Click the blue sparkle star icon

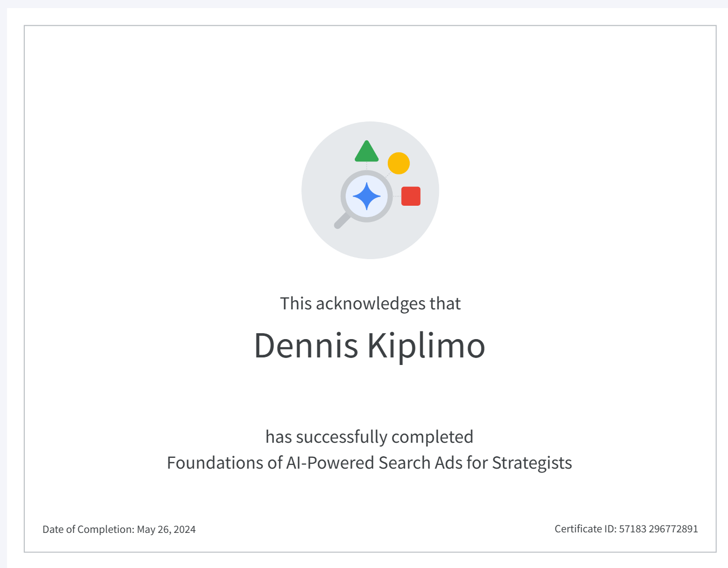click(367, 196)
